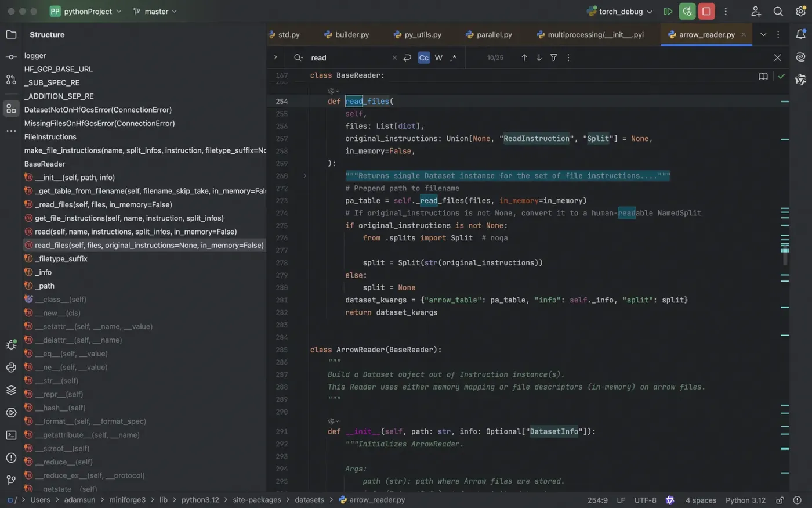Open search history magnifier dropdown
Image resolution: width=812 pixels, height=508 pixels.
pos(299,57)
